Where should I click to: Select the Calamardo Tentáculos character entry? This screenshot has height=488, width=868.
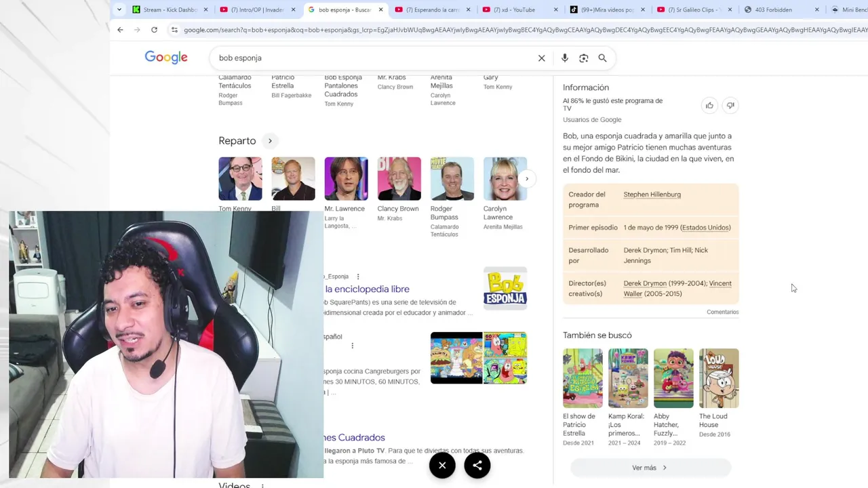point(235,89)
